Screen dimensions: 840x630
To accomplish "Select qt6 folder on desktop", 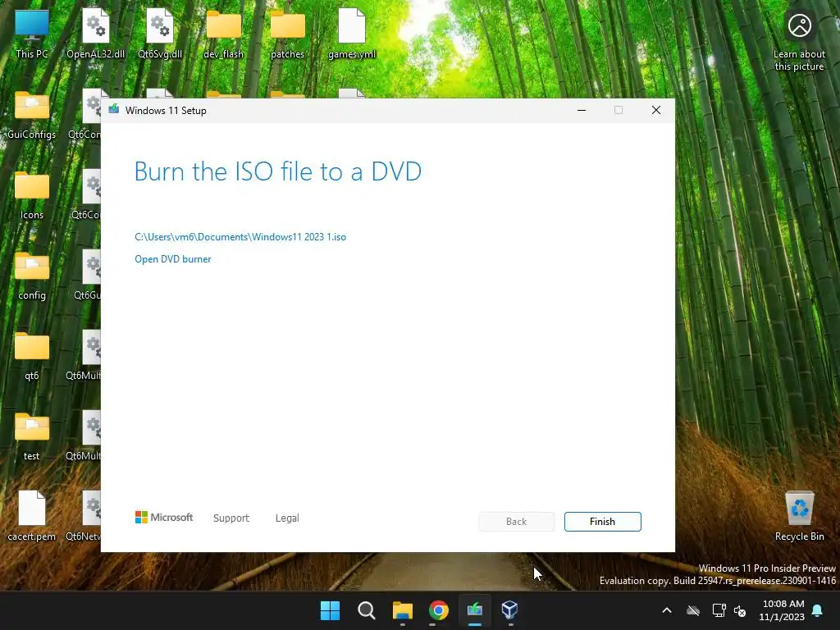I will (x=32, y=356).
